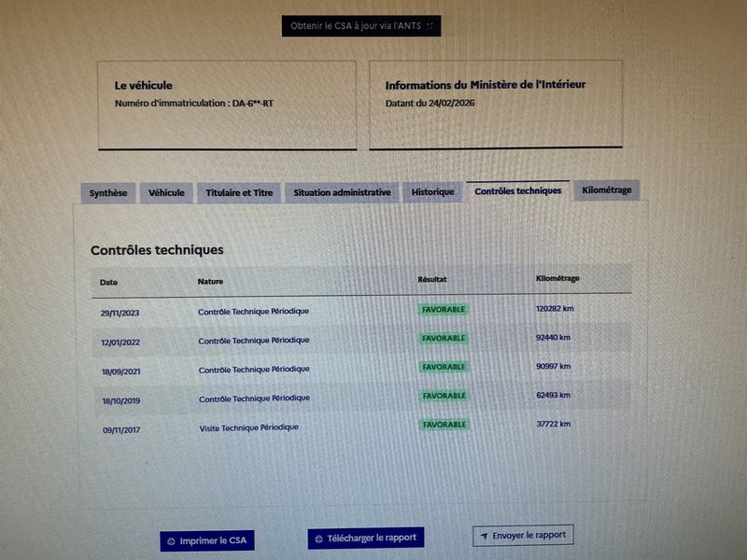
Task: Select the date 12/01/2022
Action: (x=120, y=343)
